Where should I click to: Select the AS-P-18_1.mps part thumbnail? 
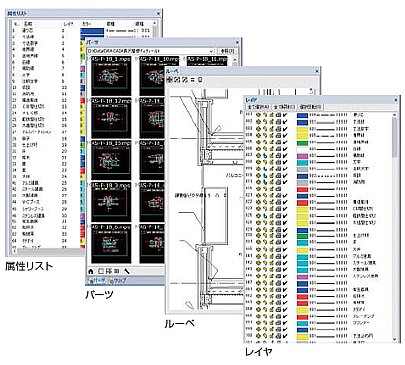pyautogui.click(x=111, y=77)
